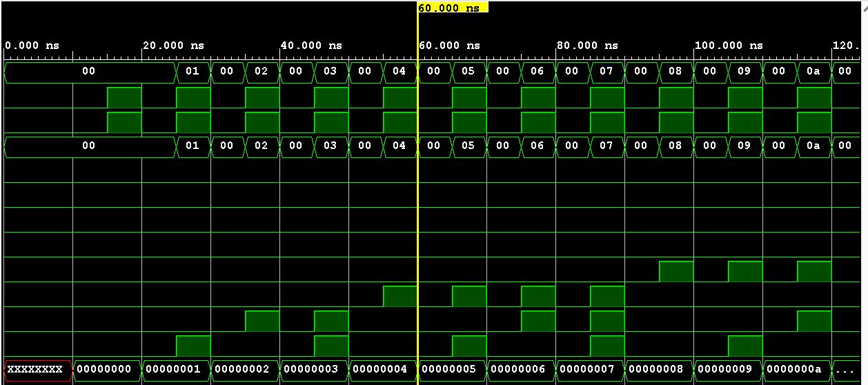Select the 0a value in top bus row

pos(814,71)
